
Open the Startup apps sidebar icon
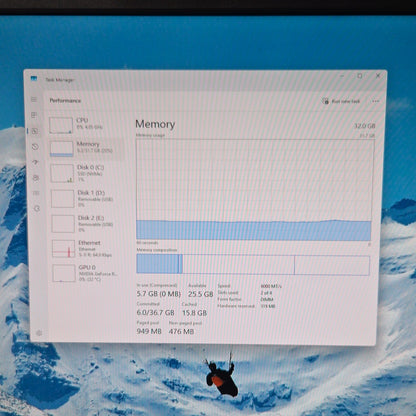35,162
